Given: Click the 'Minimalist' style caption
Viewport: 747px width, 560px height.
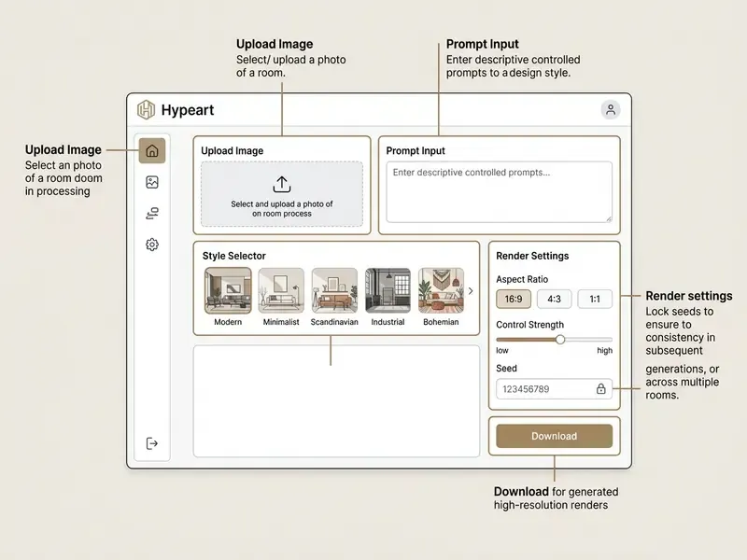Looking at the screenshot, I should 281,322.
